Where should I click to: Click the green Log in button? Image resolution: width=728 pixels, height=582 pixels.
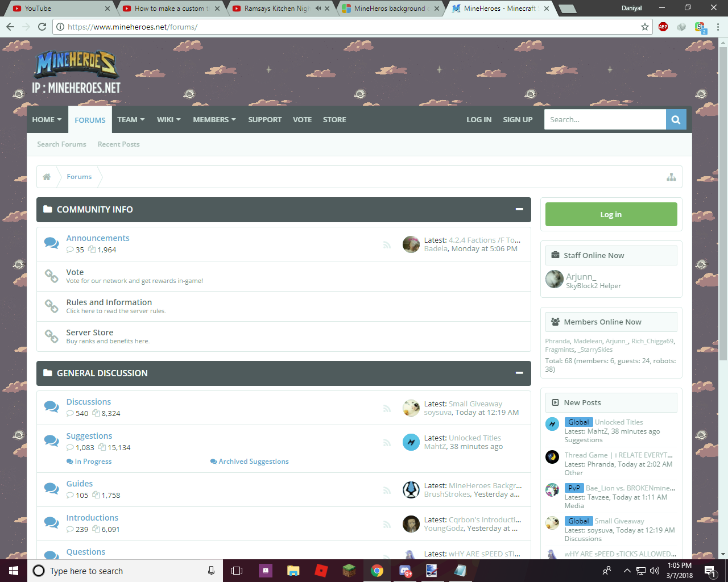611,214
